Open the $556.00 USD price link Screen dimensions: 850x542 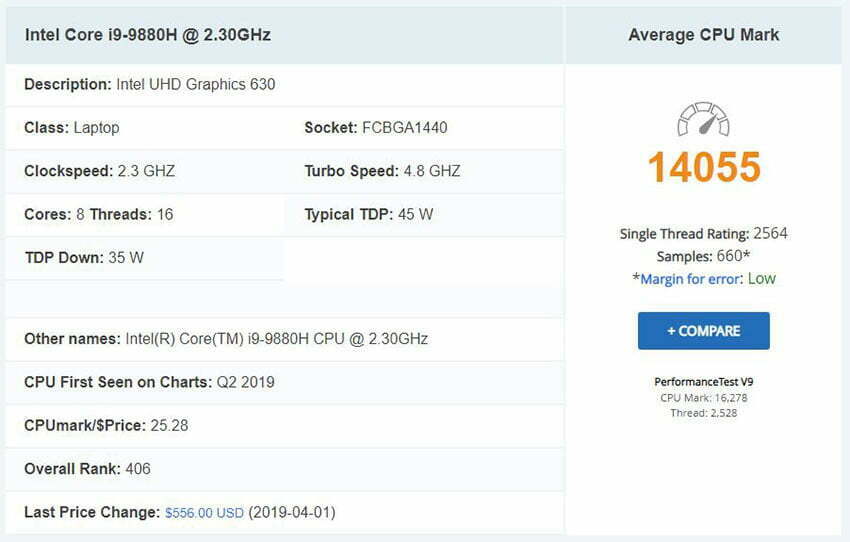204,513
